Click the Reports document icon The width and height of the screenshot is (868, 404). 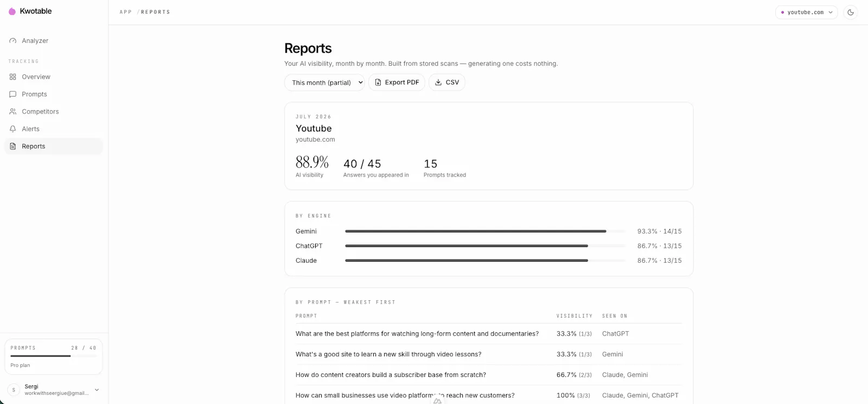(13, 147)
